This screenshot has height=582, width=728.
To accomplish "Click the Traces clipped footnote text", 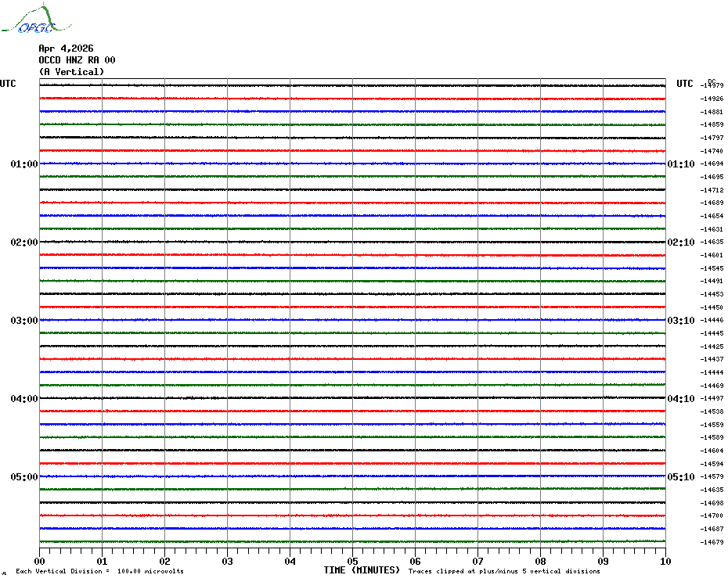I will coord(504,571).
